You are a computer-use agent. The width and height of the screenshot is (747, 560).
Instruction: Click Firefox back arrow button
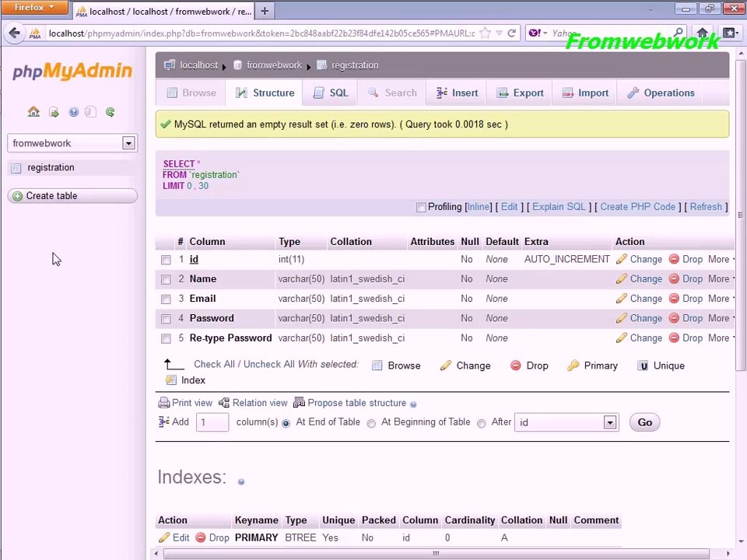15,33
